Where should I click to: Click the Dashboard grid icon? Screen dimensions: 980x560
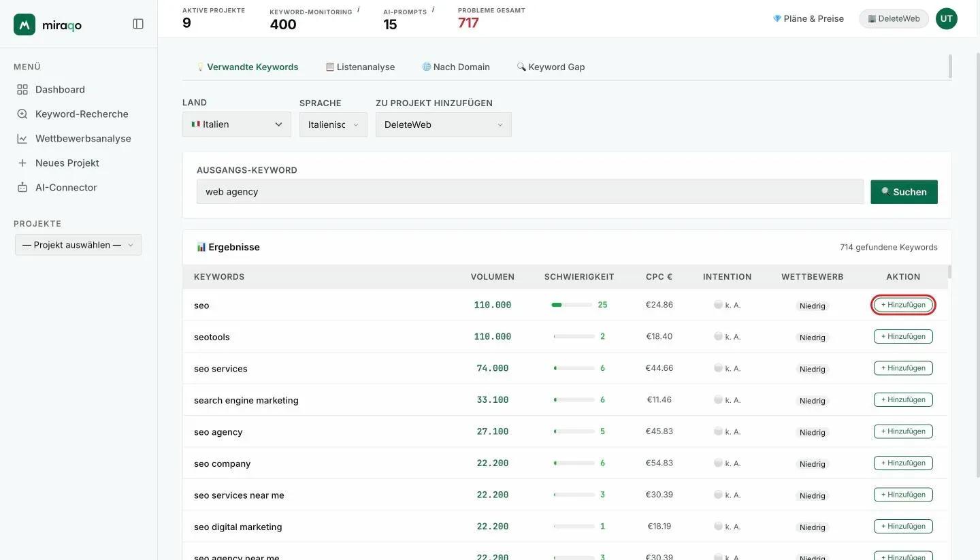click(x=22, y=89)
